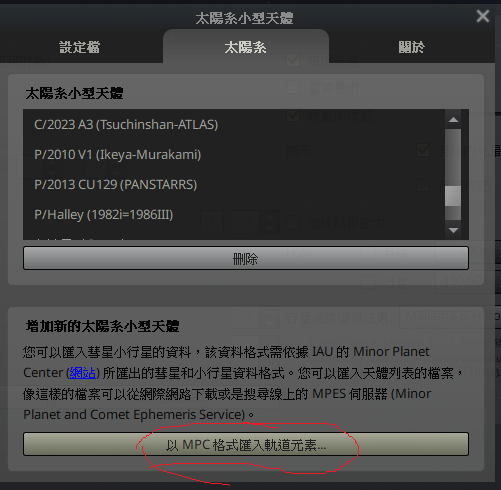Click the list scrollbar down arrow
Screen dimensions: 501x490
(x=453, y=230)
